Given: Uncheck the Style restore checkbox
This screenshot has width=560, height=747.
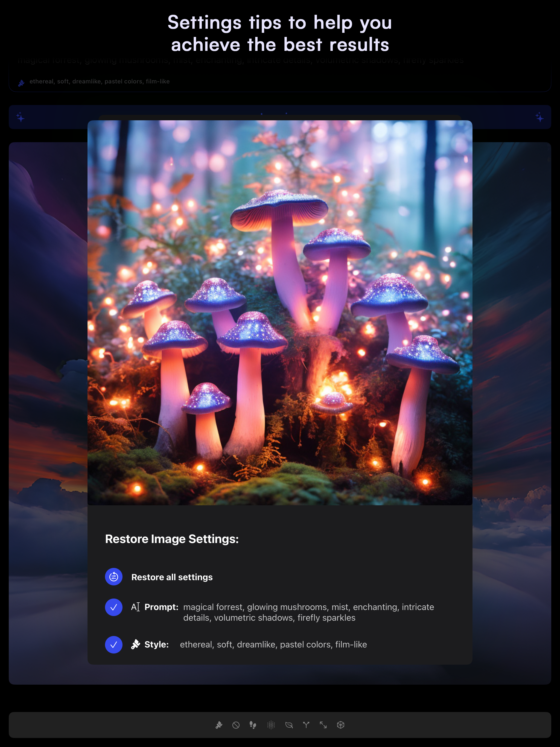Looking at the screenshot, I should point(113,645).
